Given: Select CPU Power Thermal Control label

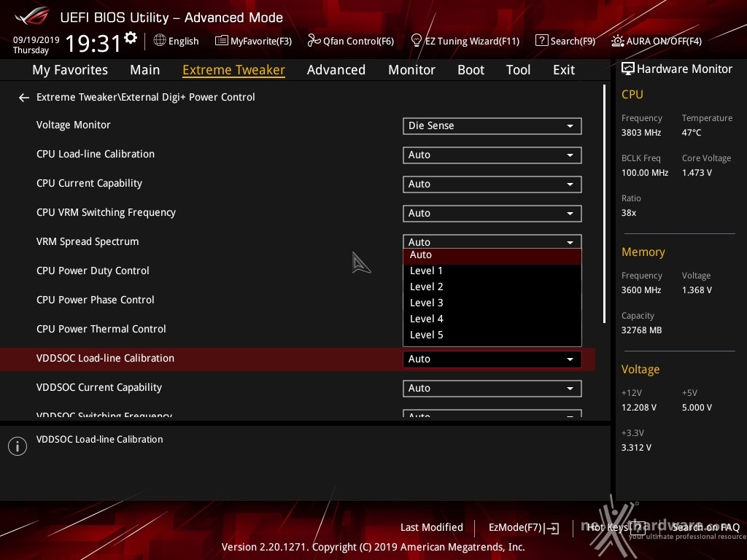Looking at the screenshot, I should [x=101, y=329].
